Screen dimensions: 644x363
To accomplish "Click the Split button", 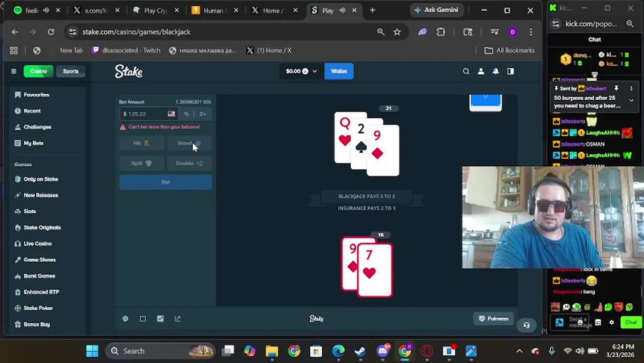I will 142,163.
